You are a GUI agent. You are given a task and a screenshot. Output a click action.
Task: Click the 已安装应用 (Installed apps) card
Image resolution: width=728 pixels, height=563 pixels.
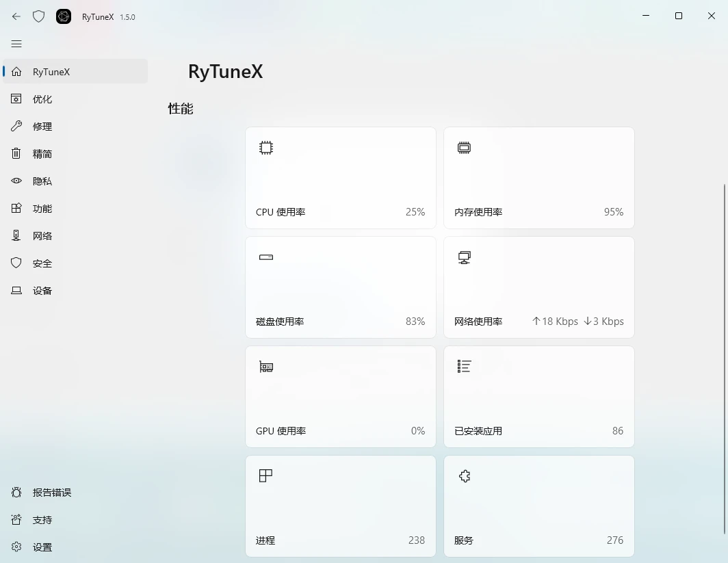(538, 397)
